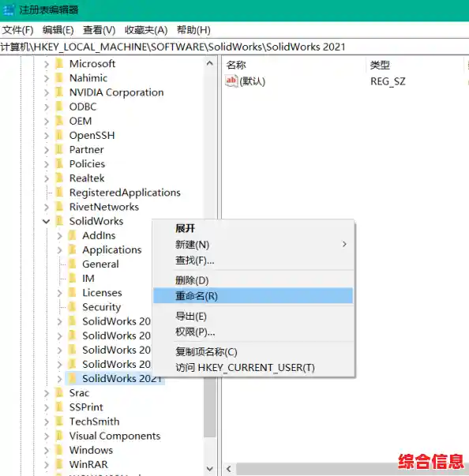The width and height of the screenshot is (469, 476).
Task: Expand the Realtek key
Action: pos(47,178)
